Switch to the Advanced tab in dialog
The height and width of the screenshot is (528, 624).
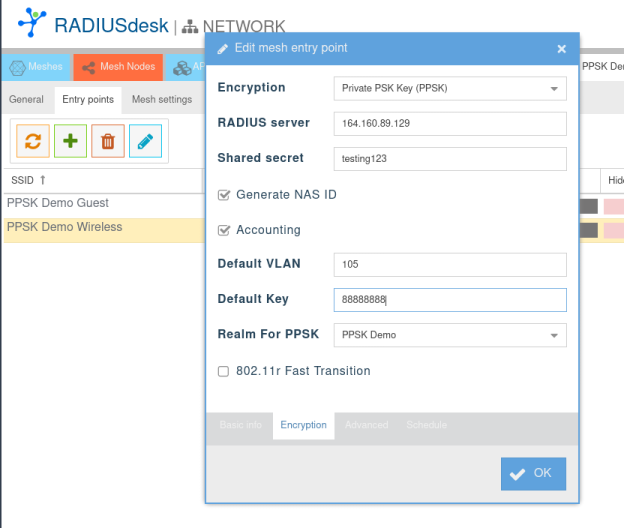[x=366, y=425]
